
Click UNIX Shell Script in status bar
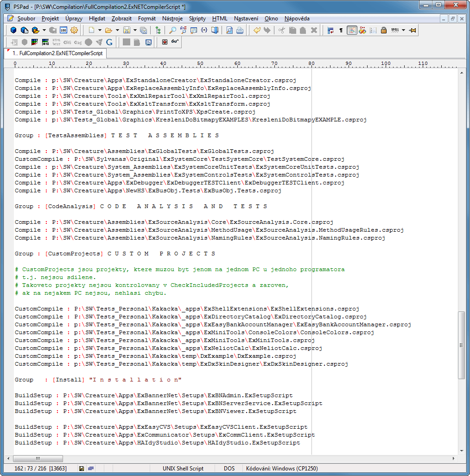tap(183, 469)
